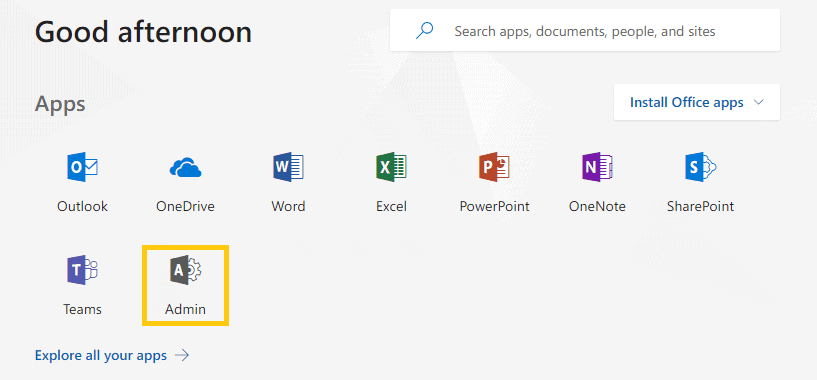
Task: Click the Apps section heading
Action: coord(60,104)
